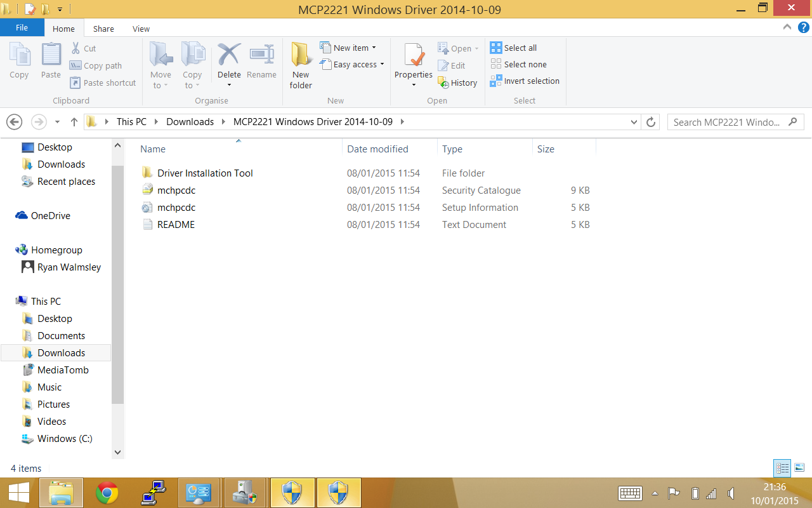
Task: Refresh the folder view with the refresh icon
Action: pos(650,121)
